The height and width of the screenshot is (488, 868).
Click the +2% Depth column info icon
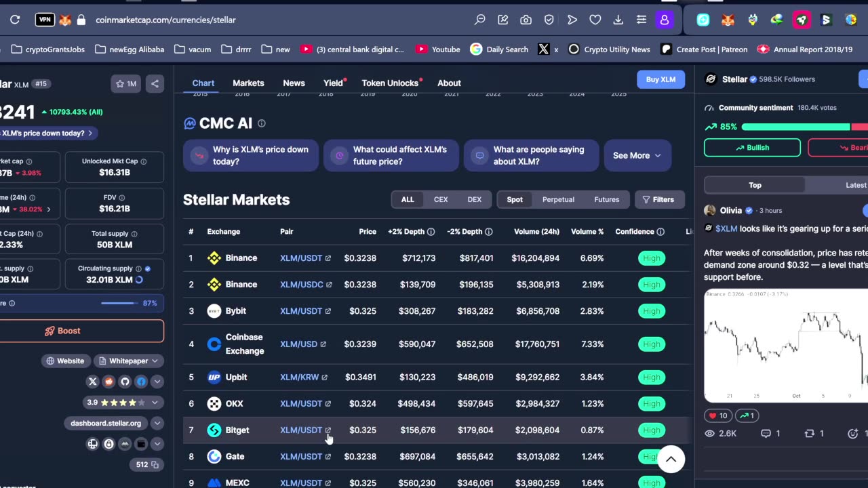point(431,232)
